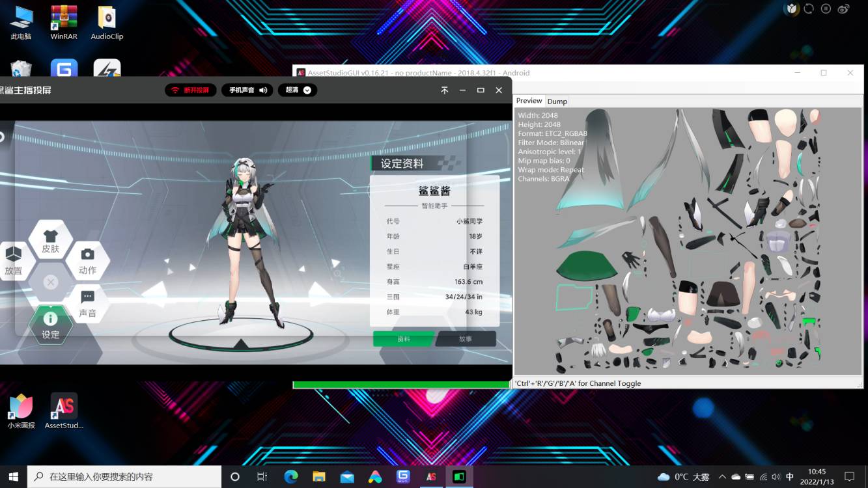Viewport: 868px width, 488px height.
Task: Expand hidden system tray icons
Action: tap(722, 476)
